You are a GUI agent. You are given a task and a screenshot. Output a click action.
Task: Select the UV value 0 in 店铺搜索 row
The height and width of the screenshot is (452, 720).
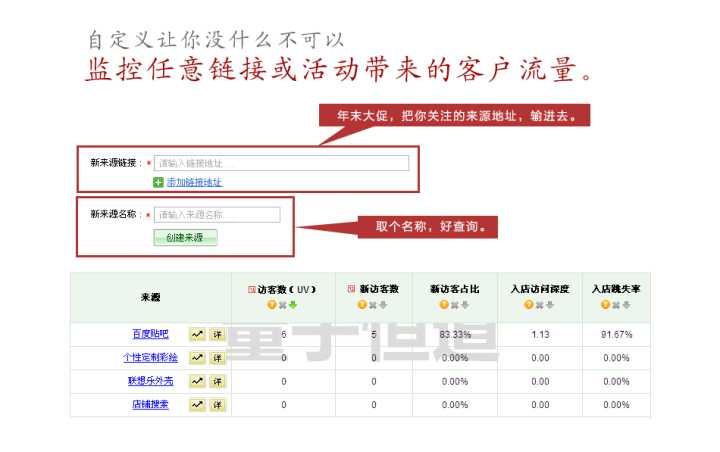284,405
